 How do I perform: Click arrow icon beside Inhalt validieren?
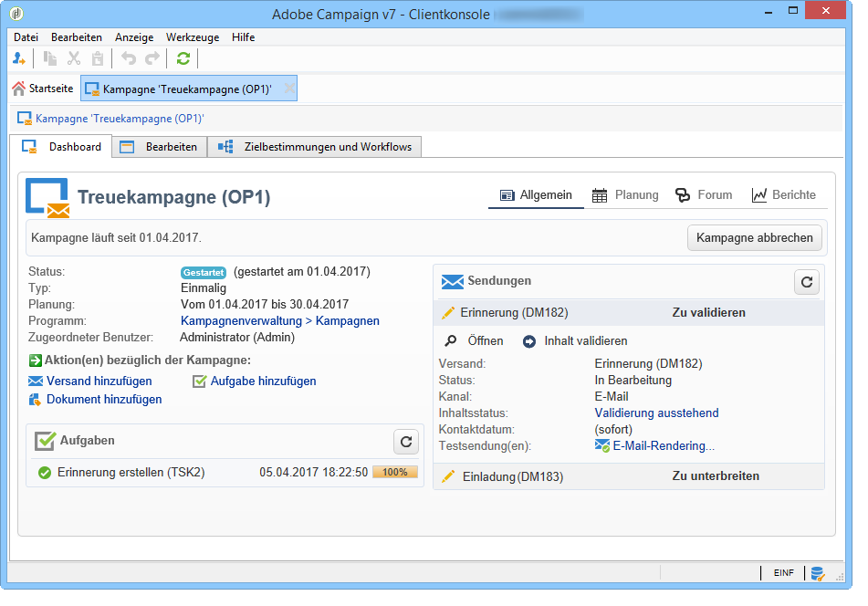(x=529, y=341)
